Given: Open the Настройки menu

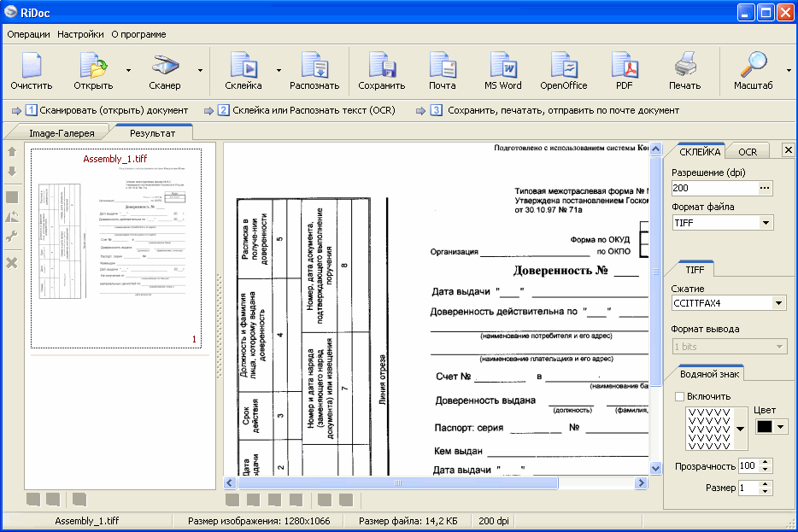Looking at the screenshot, I should (x=80, y=34).
